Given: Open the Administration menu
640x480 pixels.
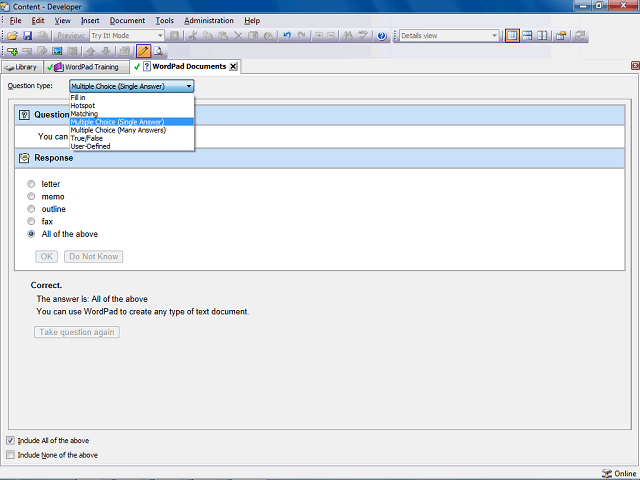Looking at the screenshot, I should (x=209, y=20).
